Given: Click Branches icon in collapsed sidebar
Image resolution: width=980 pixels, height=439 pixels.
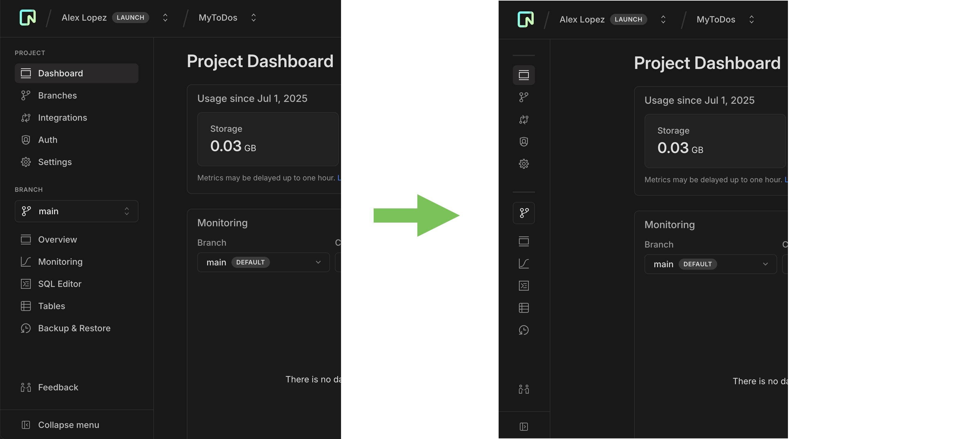Looking at the screenshot, I should pos(524,97).
